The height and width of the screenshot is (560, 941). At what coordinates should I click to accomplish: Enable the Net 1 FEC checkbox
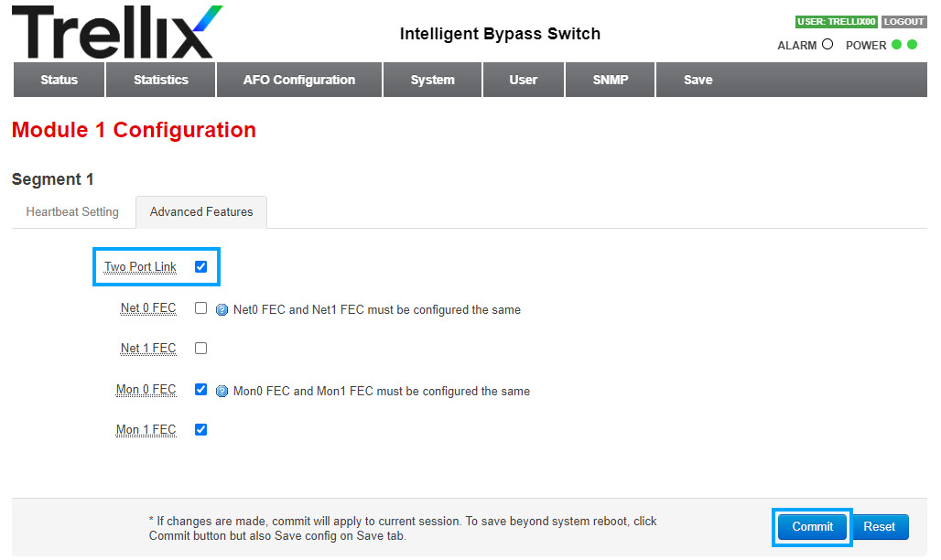click(201, 348)
